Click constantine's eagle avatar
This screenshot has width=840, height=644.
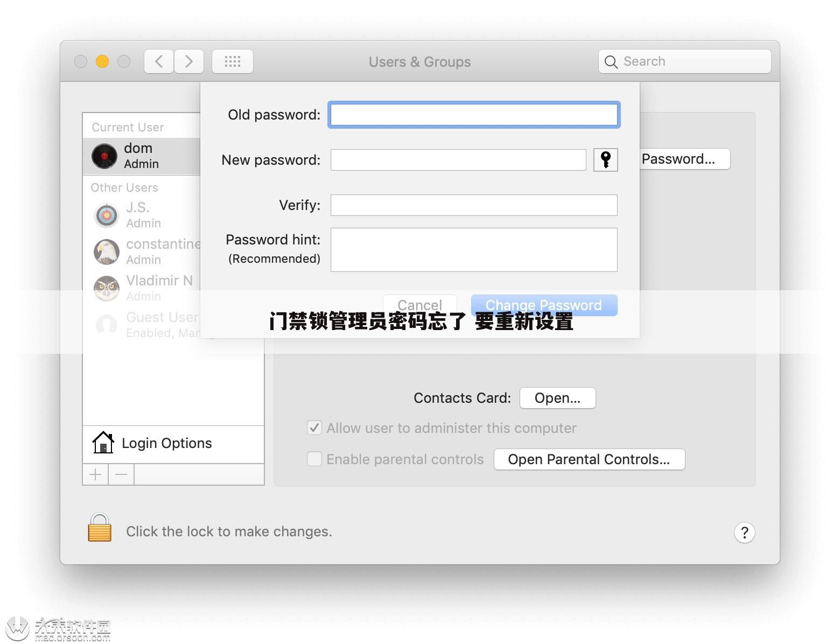coord(107,252)
